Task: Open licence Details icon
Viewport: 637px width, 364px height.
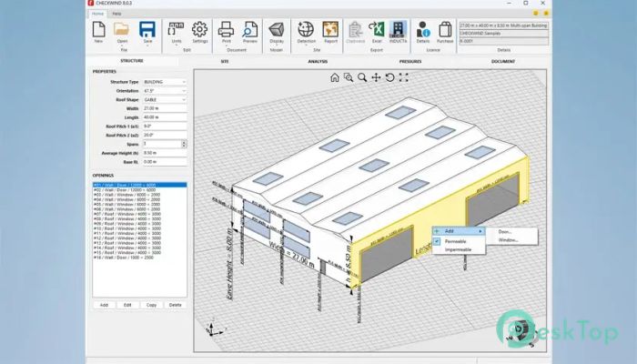Action: pyautogui.click(x=423, y=29)
